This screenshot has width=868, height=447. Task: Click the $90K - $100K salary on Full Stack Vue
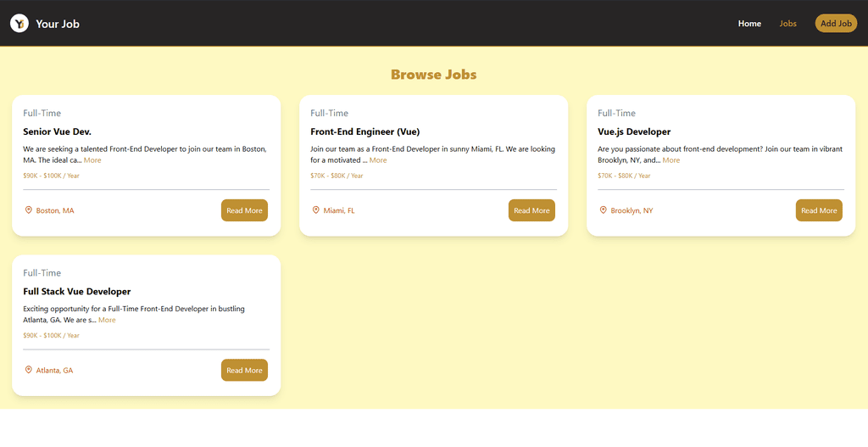[51, 335]
